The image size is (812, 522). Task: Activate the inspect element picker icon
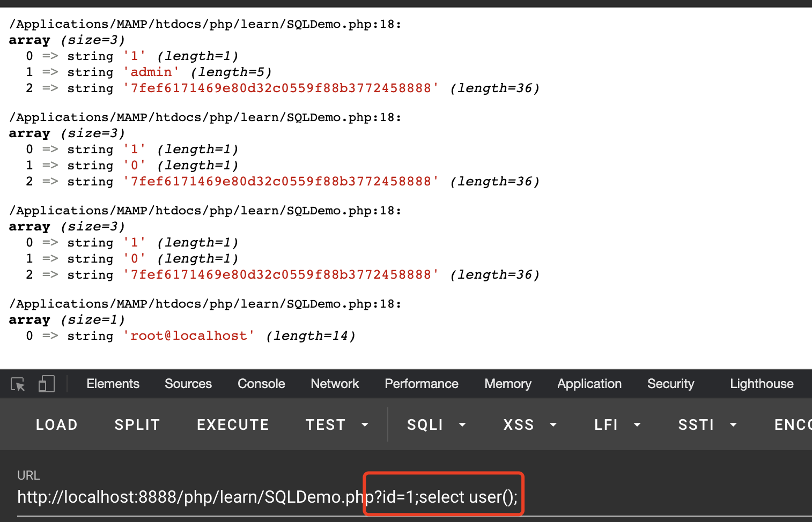(x=18, y=384)
